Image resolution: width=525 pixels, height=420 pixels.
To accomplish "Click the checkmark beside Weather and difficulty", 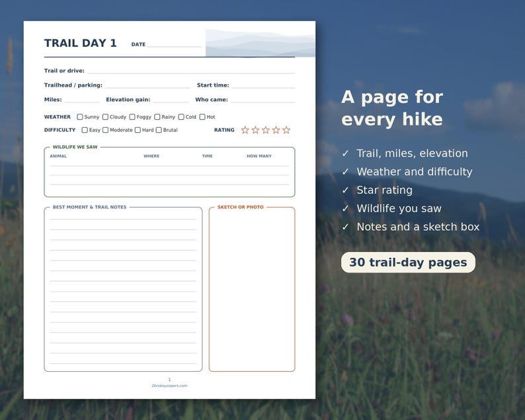I will [346, 172].
